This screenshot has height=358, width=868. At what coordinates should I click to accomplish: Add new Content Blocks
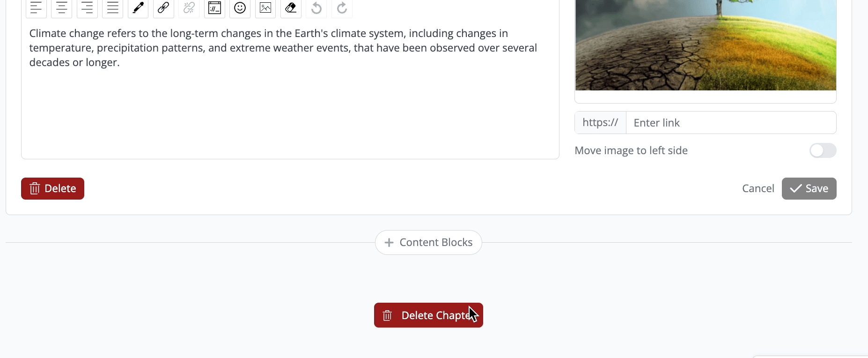[428, 242]
